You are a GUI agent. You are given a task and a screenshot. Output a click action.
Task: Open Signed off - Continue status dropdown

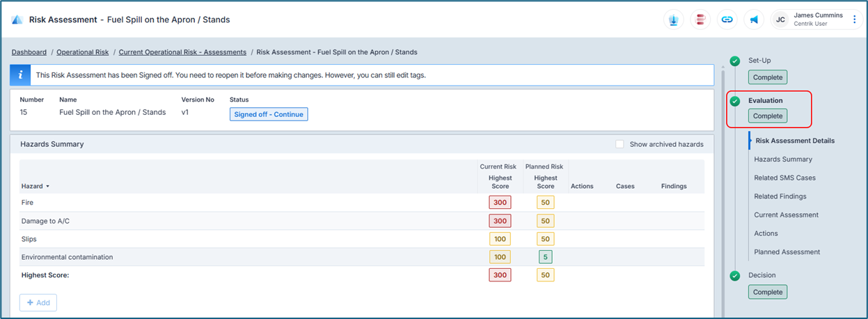click(269, 114)
